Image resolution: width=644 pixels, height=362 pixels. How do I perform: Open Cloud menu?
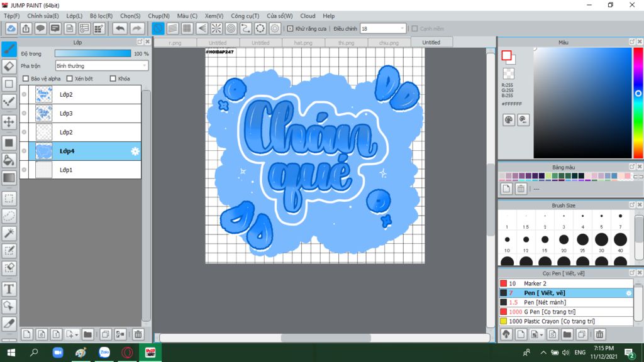pos(308,16)
